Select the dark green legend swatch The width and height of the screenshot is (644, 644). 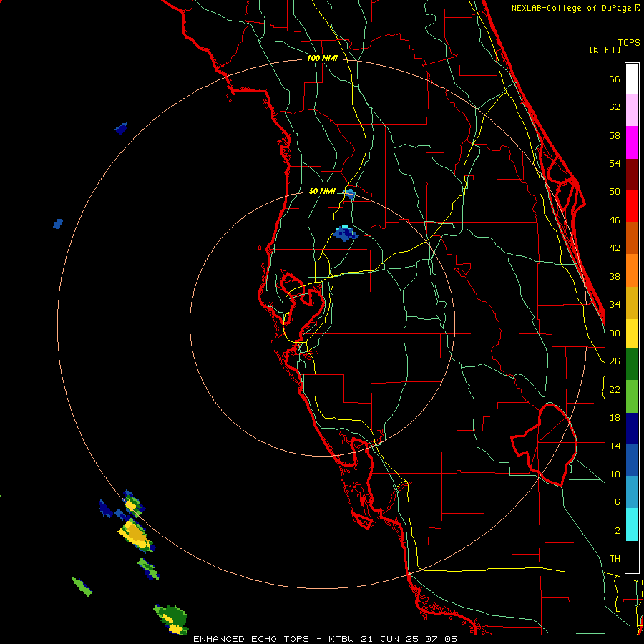632,364
